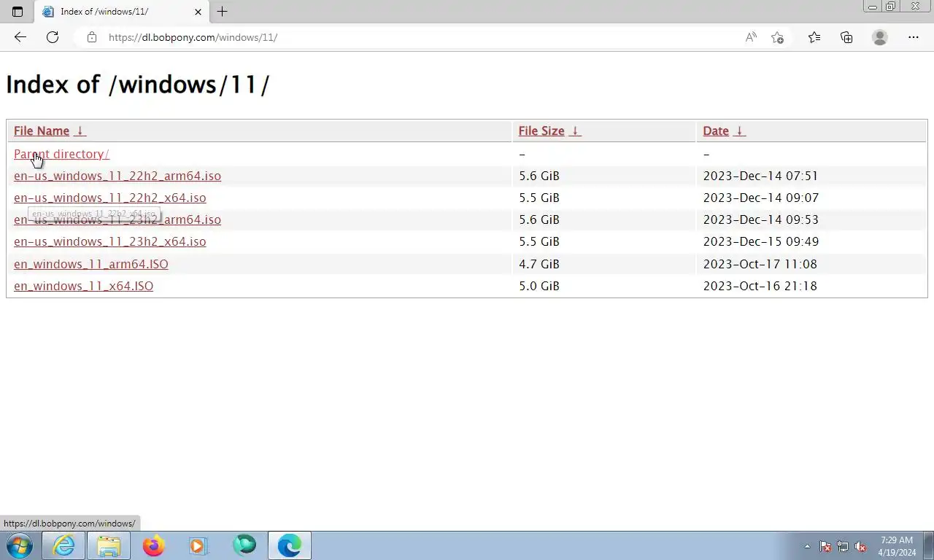Open the Collections panel
The height and width of the screenshot is (560, 934).
[846, 37]
